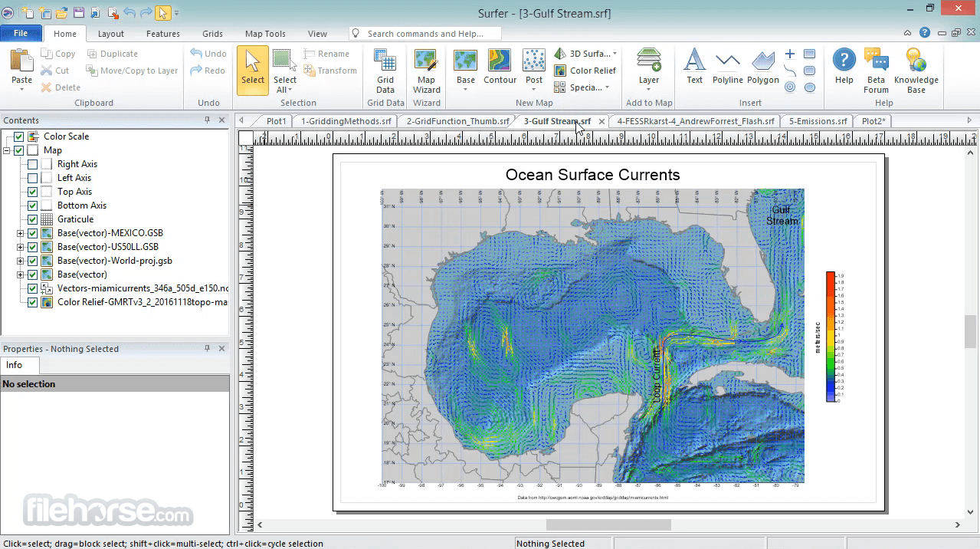980x549 pixels.
Task: Open the Layer dropdown in Add to Map
Action: pos(648,90)
